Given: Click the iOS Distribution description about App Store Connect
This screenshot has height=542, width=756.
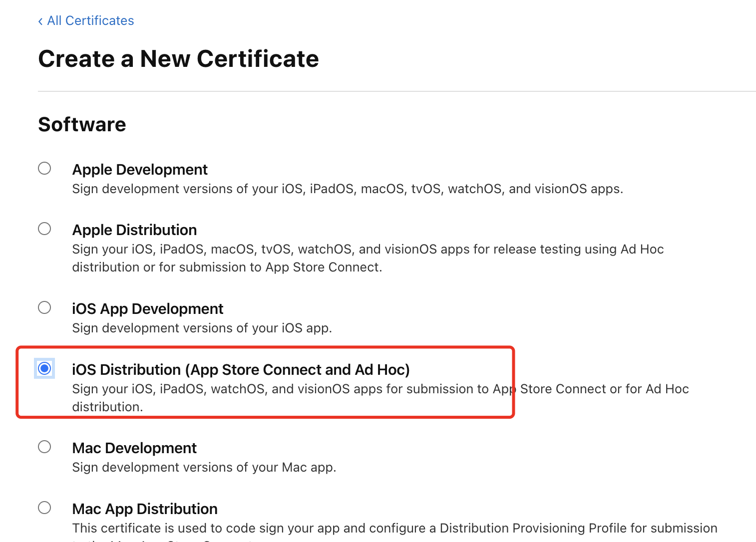Looking at the screenshot, I should (380, 398).
